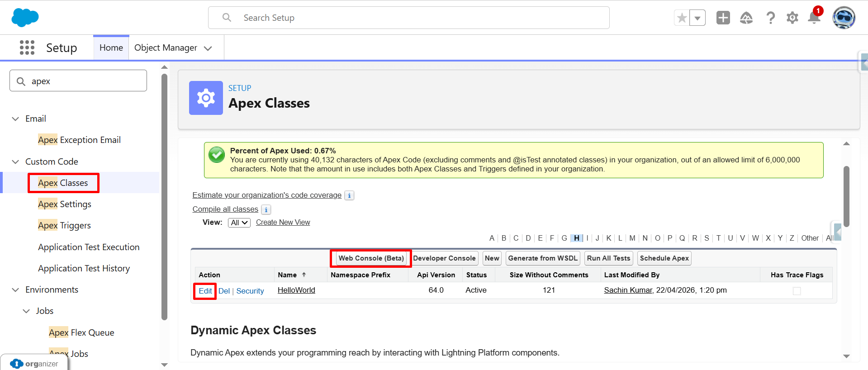
Task: Open the Setup gear icon menu
Action: pyautogui.click(x=792, y=18)
